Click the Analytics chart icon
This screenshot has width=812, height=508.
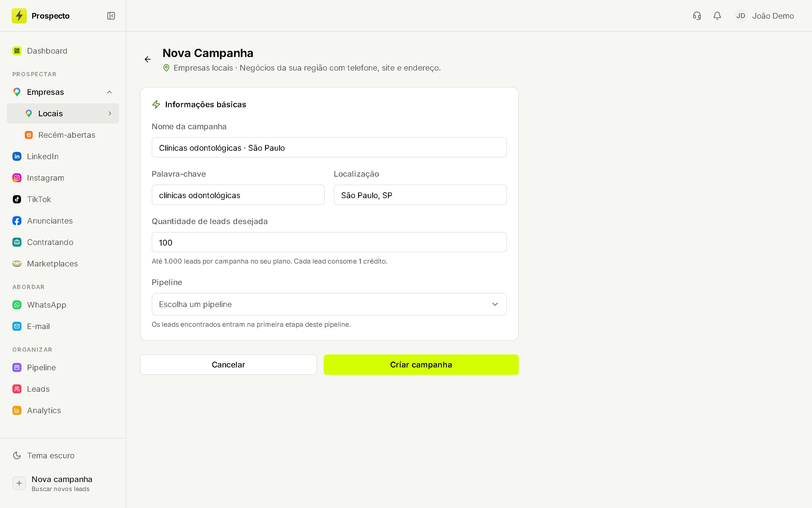pos(17,411)
